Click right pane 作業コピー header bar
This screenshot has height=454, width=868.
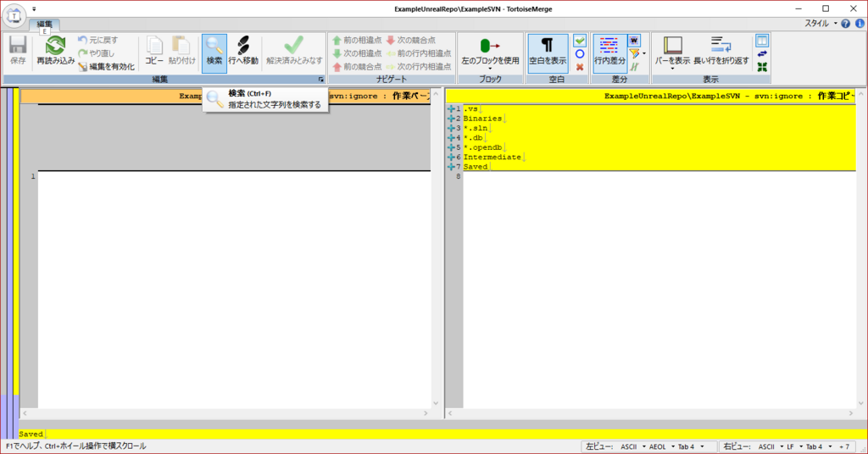tap(650, 97)
